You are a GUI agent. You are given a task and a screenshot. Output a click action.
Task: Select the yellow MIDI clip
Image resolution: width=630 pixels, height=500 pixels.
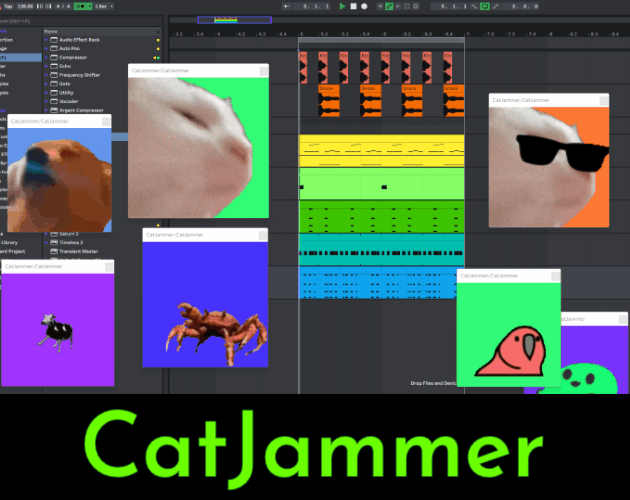click(382, 151)
